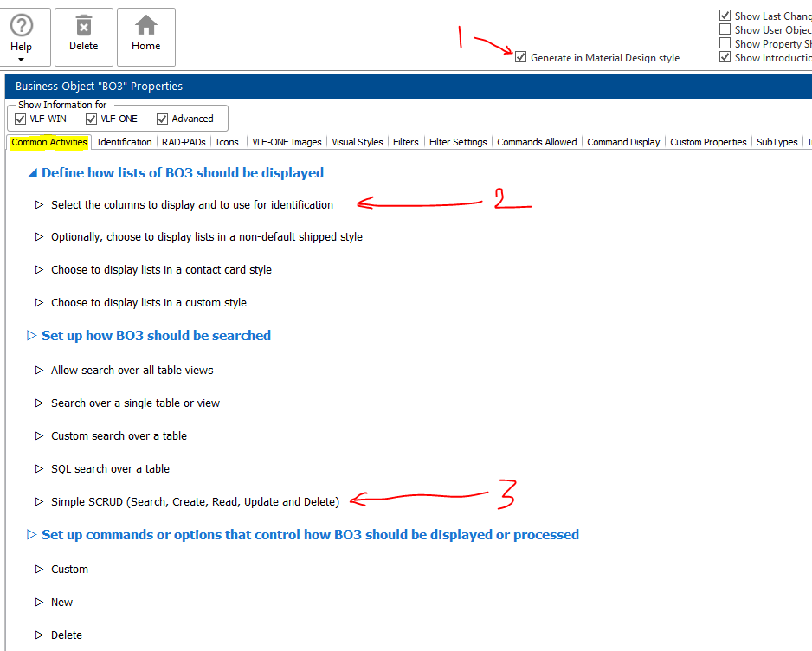Open the dropdown arrow under Help

click(21, 60)
